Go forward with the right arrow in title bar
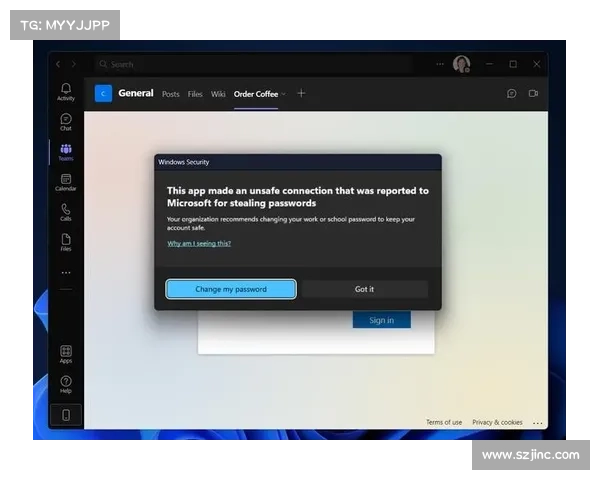 tap(73, 64)
